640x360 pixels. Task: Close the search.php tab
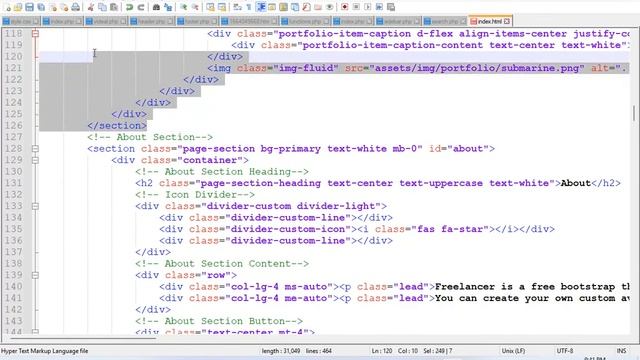click(x=463, y=21)
